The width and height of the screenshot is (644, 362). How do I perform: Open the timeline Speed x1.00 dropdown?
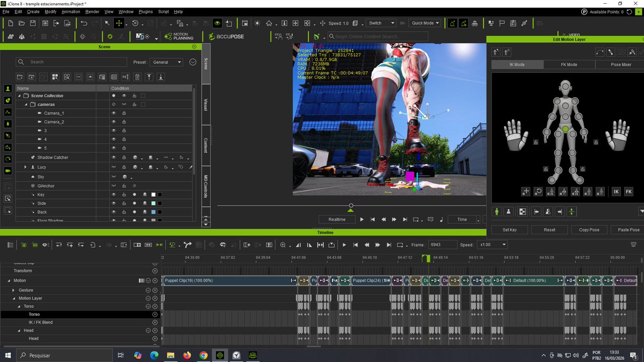(x=492, y=245)
